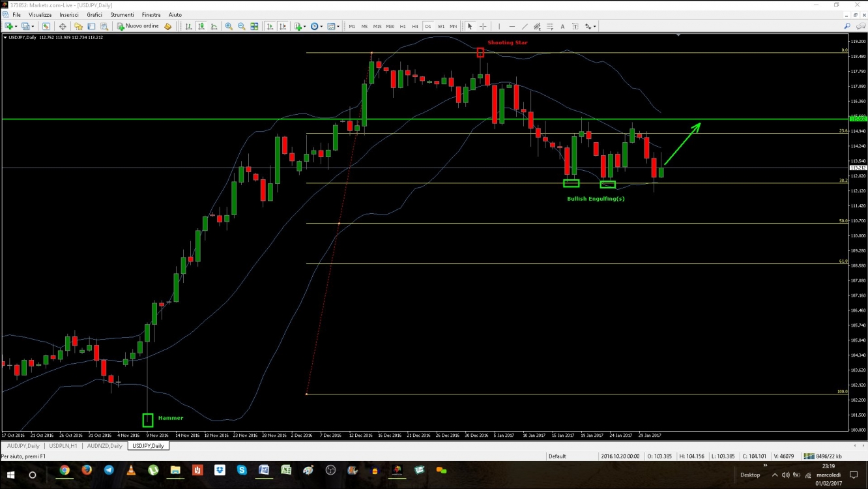
Task: Tile the open chart windows
Action: (x=254, y=26)
